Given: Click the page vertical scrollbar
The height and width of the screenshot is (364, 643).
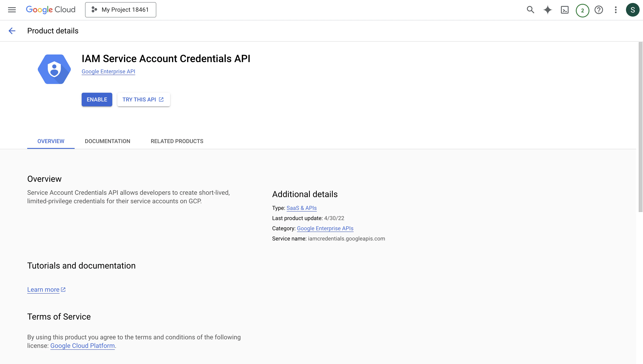Looking at the screenshot, I should [x=640, y=127].
